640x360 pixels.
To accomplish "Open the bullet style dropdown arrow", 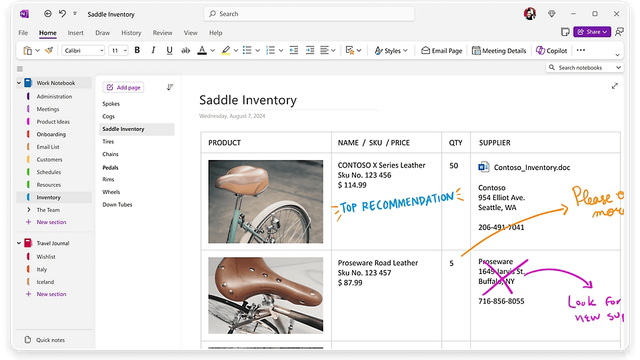I will pyautogui.click(x=258, y=51).
